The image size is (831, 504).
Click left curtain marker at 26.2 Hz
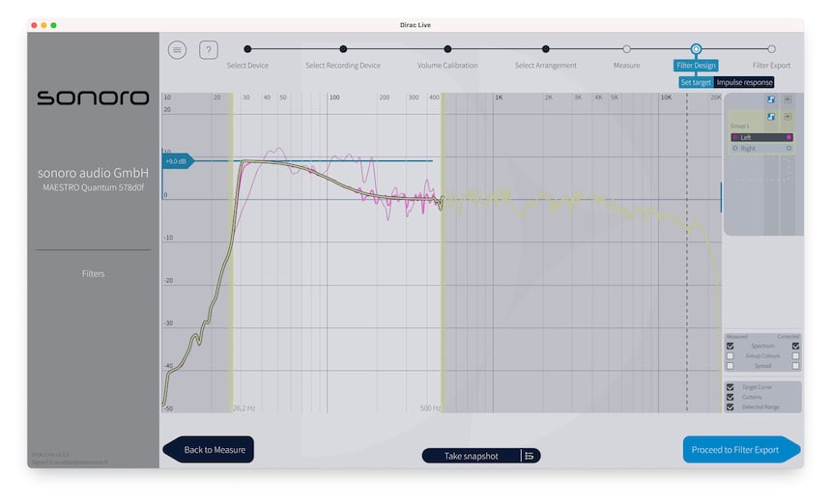pos(231,252)
